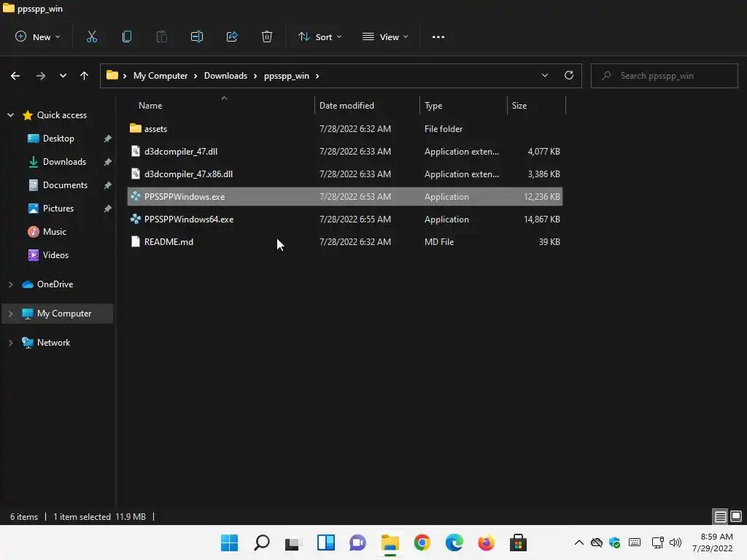Click the Search ppsspp_win field
This screenshot has height=560, width=747.
pos(664,76)
